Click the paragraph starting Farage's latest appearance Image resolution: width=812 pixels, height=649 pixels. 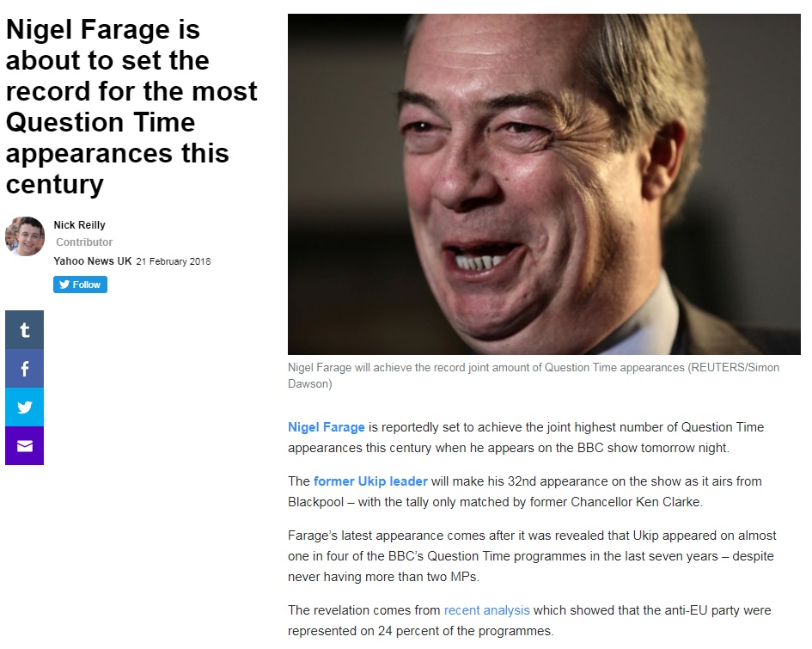tap(532, 556)
